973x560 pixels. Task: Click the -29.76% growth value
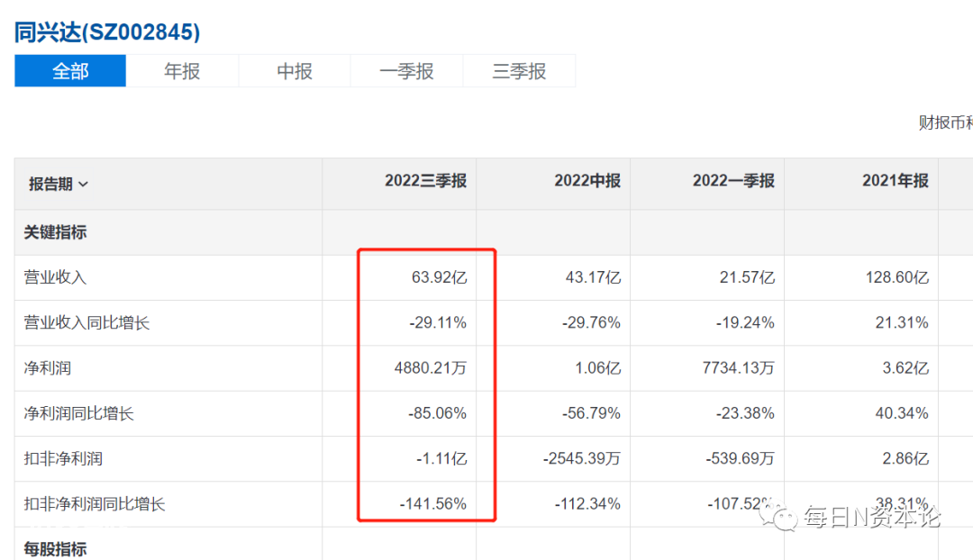(x=591, y=322)
